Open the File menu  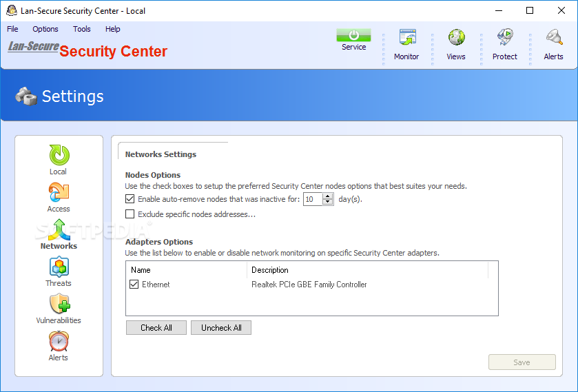click(12, 29)
